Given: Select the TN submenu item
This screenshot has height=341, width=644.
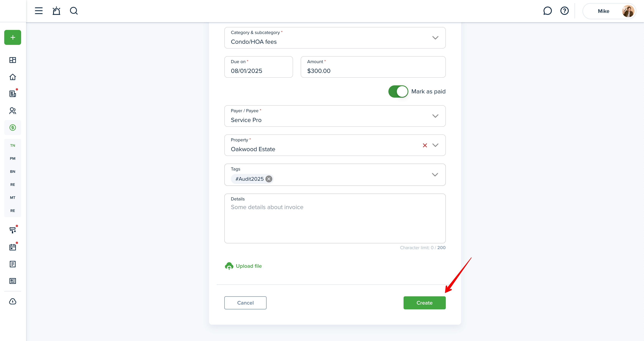Looking at the screenshot, I should (13, 145).
